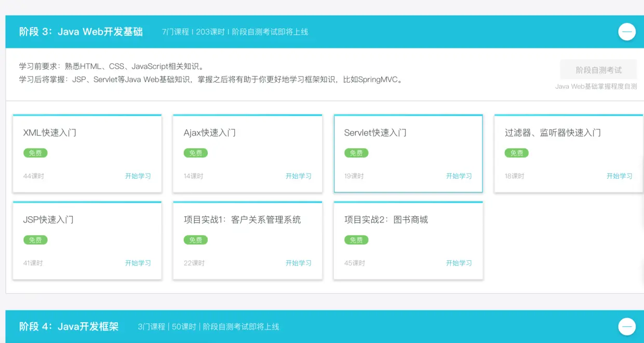The image size is (644, 343).
Task: Collapse the 阶段 4 Java开发框架 section
Action: (627, 326)
